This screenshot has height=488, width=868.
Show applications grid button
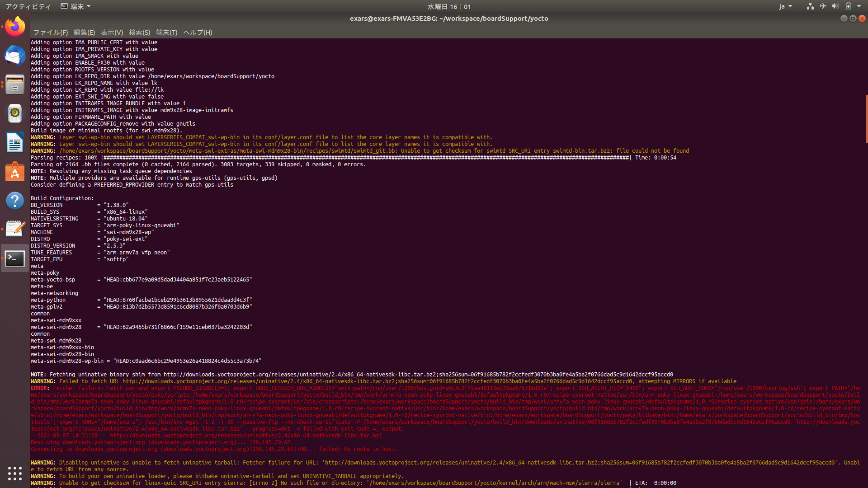[15, 473]
